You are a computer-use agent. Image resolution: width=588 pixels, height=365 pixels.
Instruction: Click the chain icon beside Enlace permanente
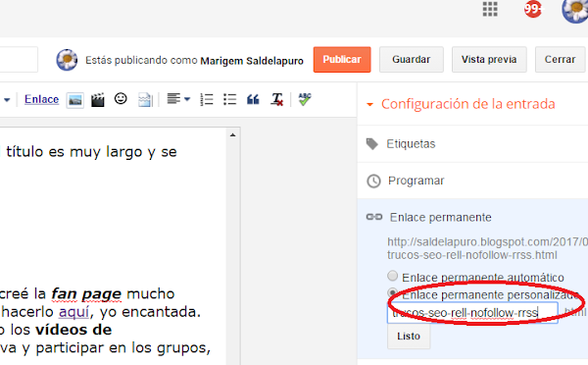coord(374,217)
